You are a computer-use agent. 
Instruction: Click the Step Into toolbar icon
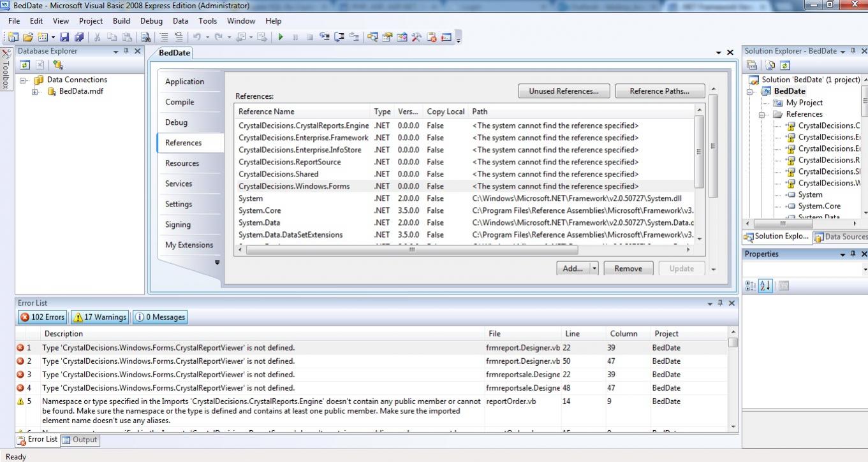pos(325,37)
